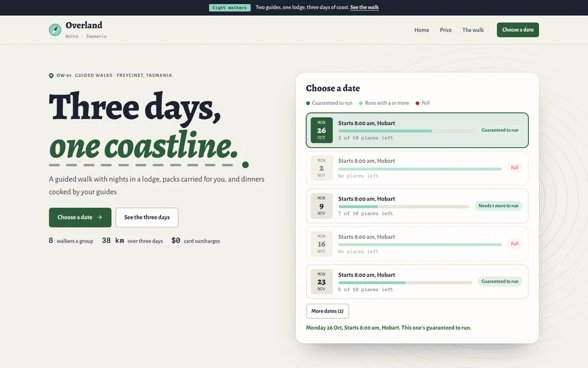Click Choose a date in the header
The image size is (588, 368).
pos(518,30)
